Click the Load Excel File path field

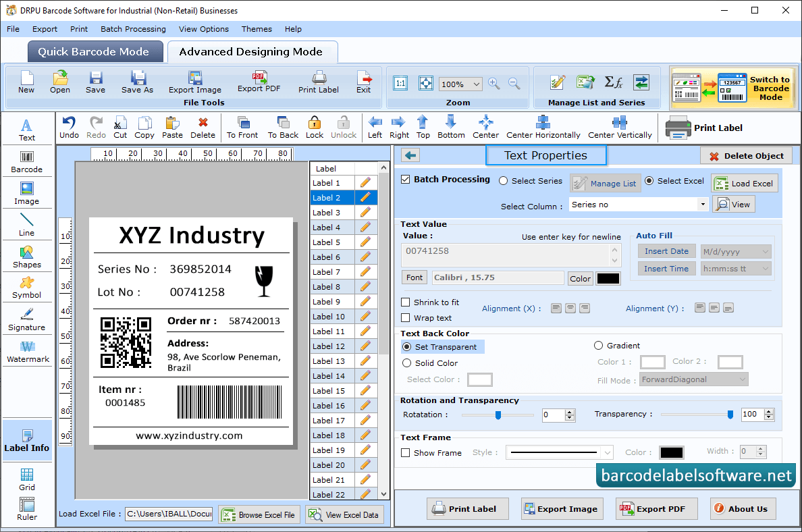point(169,514)
